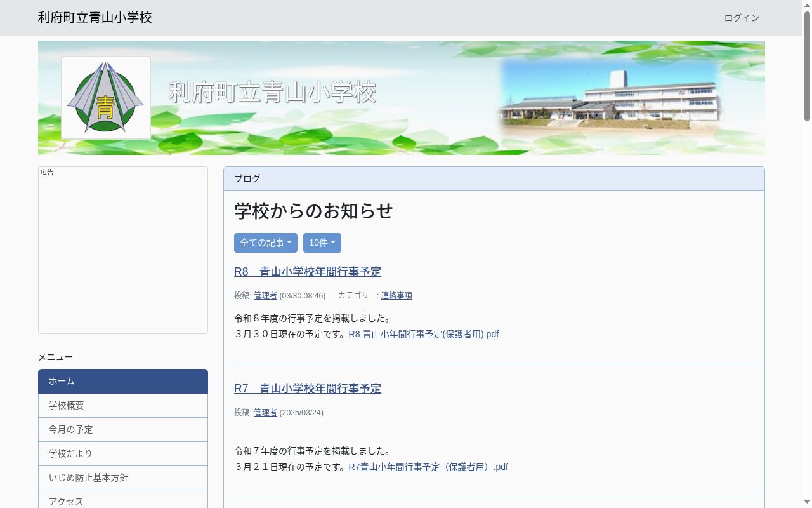Open the 連絡事項 category link
The width and height of the screenshot is (812, 508).
tap(396, 296)
